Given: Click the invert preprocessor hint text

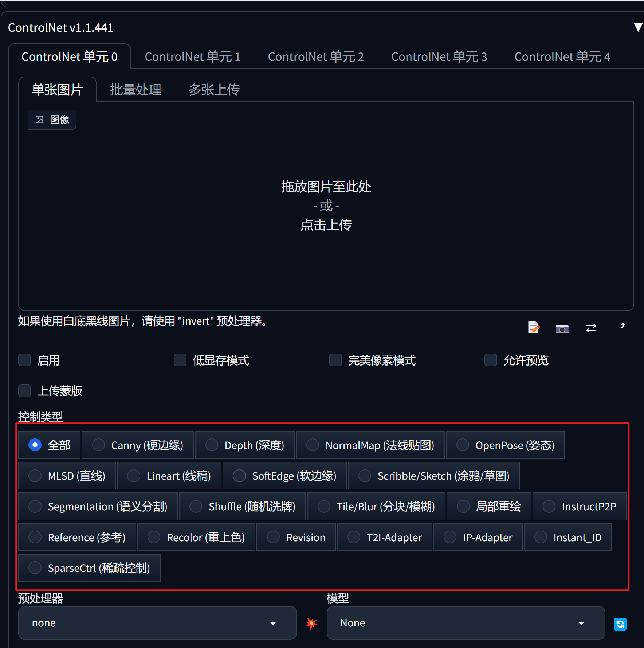Looking at the screenshot, I should [x=144, y=321].
